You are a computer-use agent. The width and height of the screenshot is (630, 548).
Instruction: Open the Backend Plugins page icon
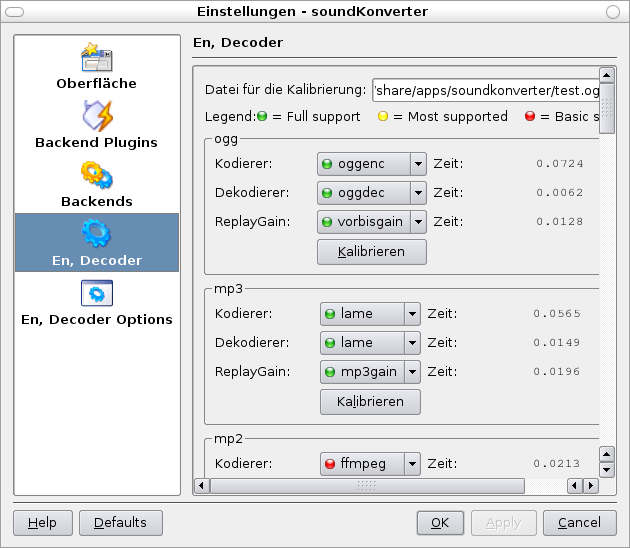pos(97,116)
